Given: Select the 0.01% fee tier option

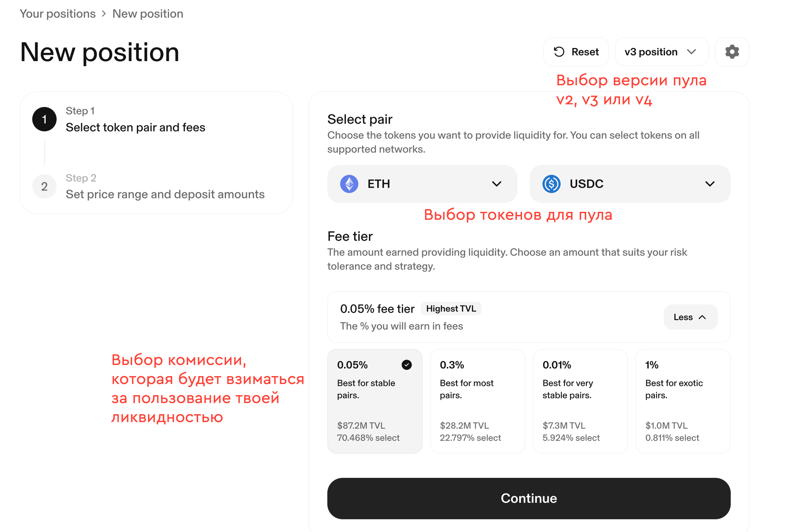Looking at the screenshot, I should pyautogui.click(x=580, y=401).
